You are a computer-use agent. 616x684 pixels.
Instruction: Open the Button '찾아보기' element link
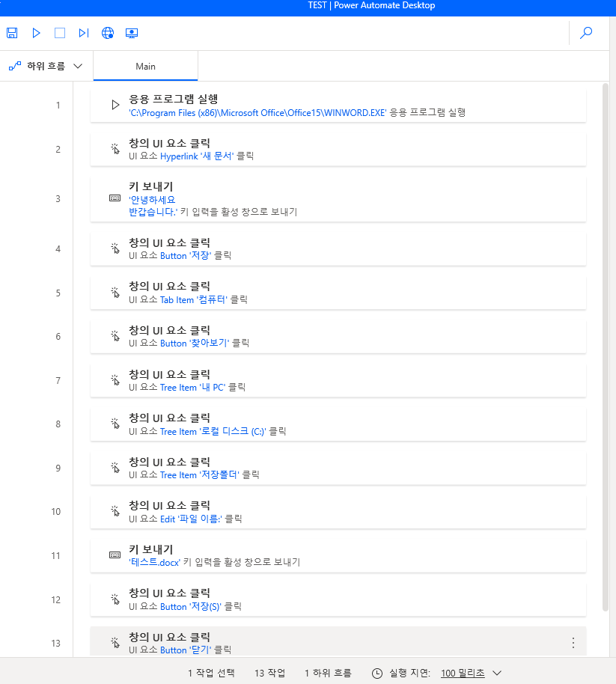pos(195,343)
